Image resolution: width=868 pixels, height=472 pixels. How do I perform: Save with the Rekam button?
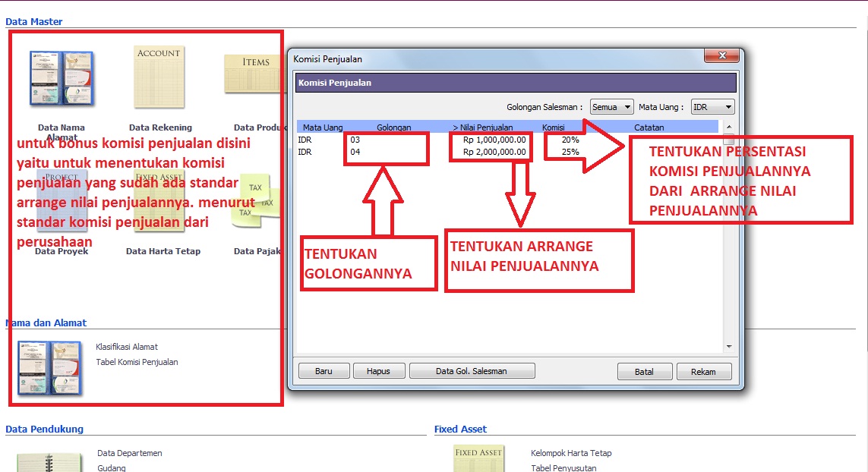703,372
